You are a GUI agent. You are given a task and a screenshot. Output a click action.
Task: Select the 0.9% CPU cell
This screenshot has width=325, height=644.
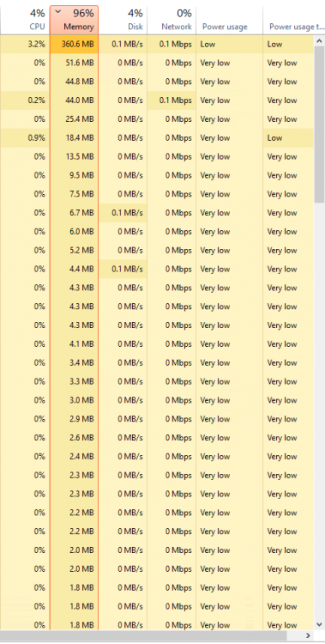pyautogui.click(x=25, y=138)
